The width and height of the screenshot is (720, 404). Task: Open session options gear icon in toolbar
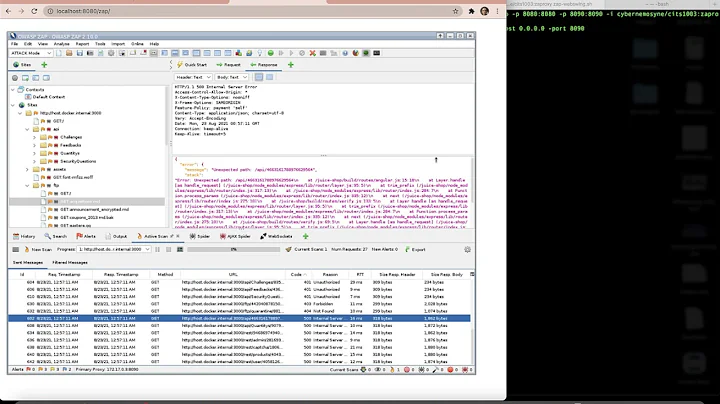coord(111,53)
